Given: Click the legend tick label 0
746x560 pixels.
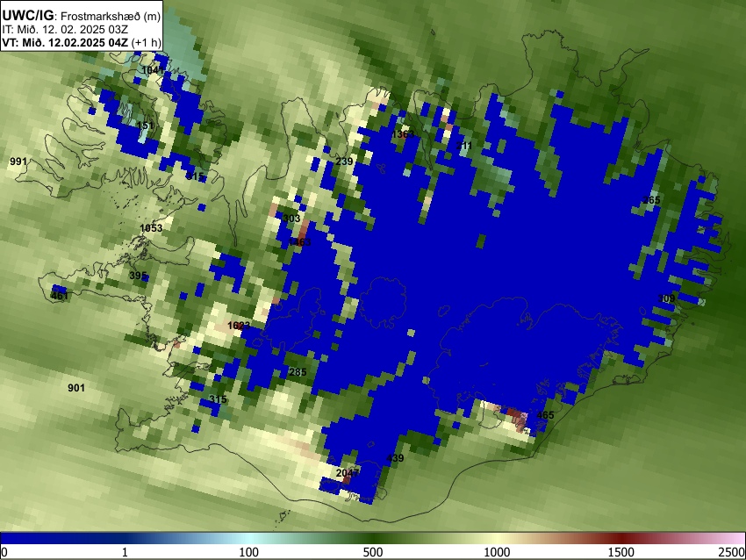Looking at the screenshot, I should click(x=4, y=552).
